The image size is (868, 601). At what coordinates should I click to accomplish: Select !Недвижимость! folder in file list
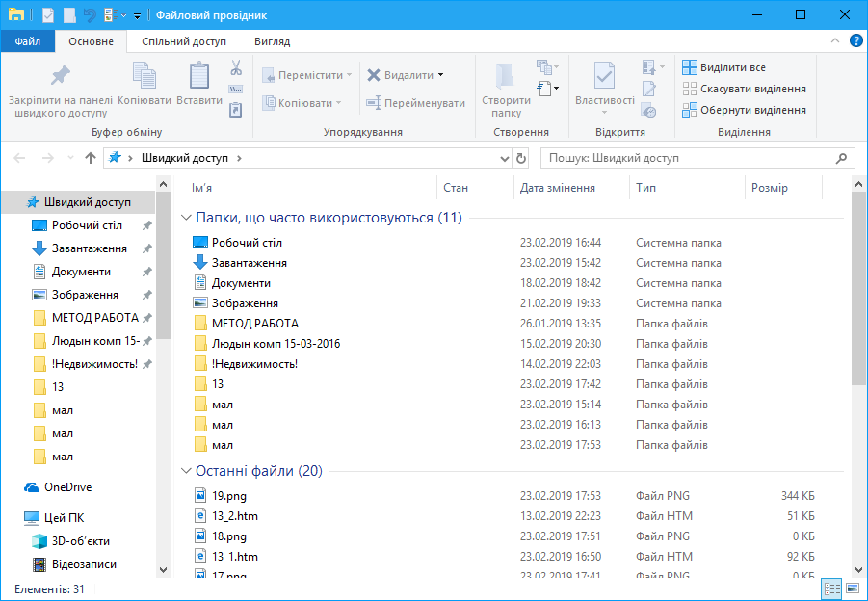coord(254,364)
